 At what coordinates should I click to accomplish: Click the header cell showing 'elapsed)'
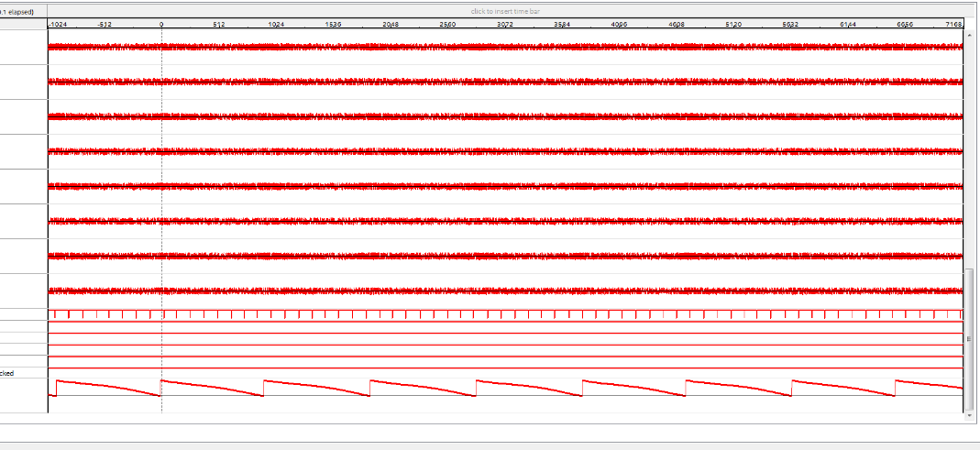point(23,11)
